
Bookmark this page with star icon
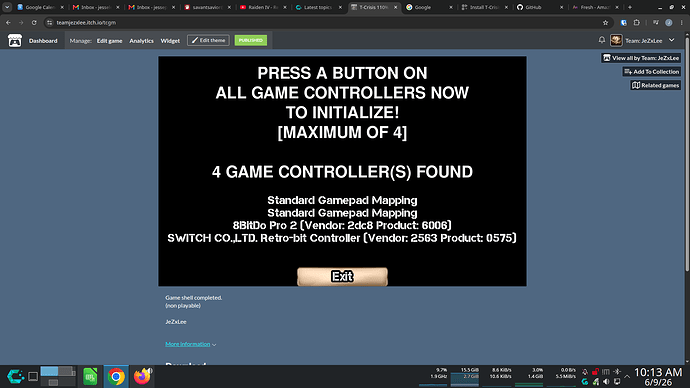(605, 22)
